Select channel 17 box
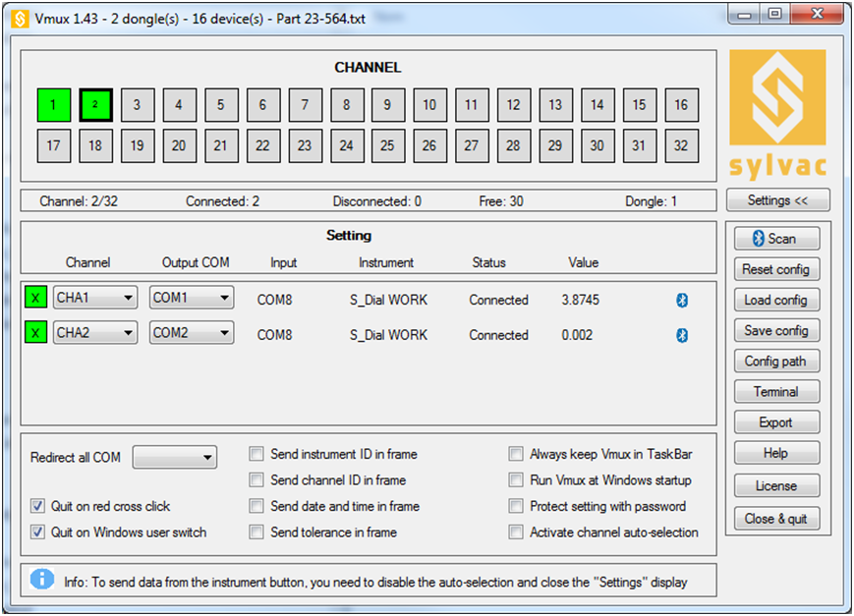854x616 pixels. coord(54,146)
